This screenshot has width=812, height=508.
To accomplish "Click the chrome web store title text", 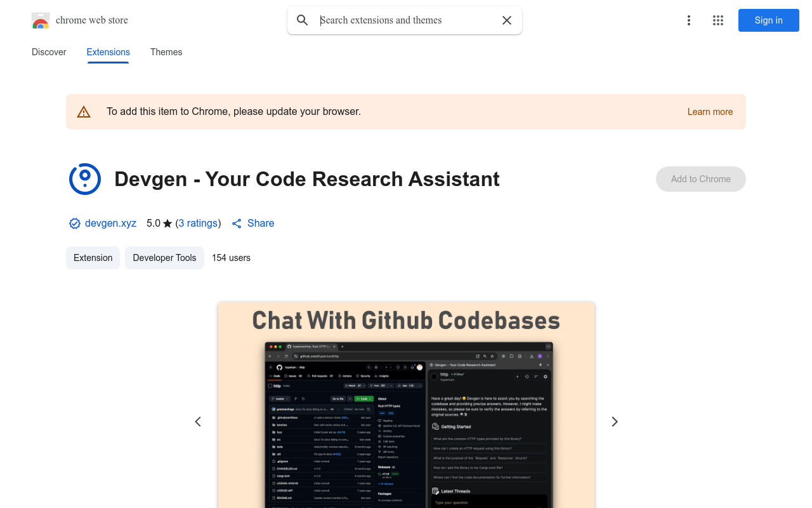I will [x=92, y=20].
